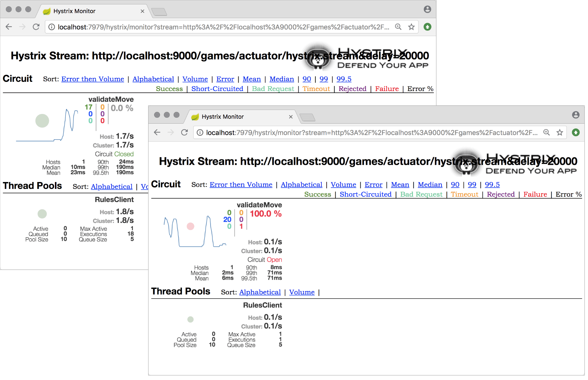The image size is (588, 380).
Task: Sort circuits Alphabetical in rear window
Action: [153, 79]
